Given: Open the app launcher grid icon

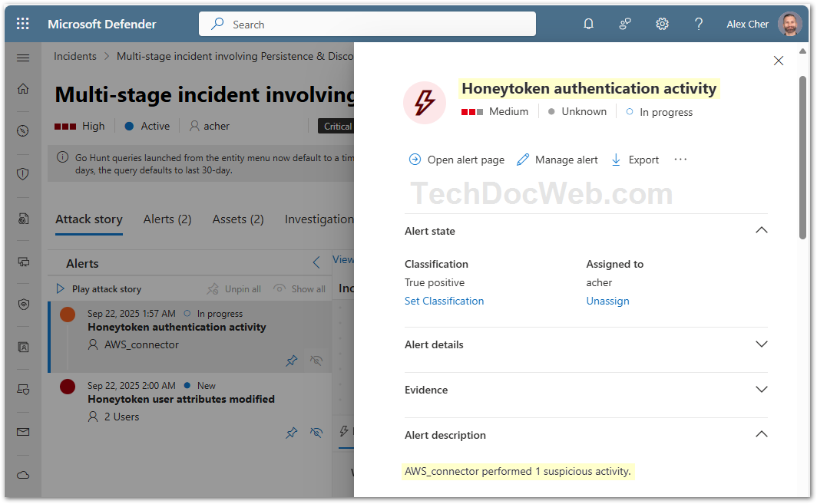Looking at the screenshot, I should click(x=21, y=24).
